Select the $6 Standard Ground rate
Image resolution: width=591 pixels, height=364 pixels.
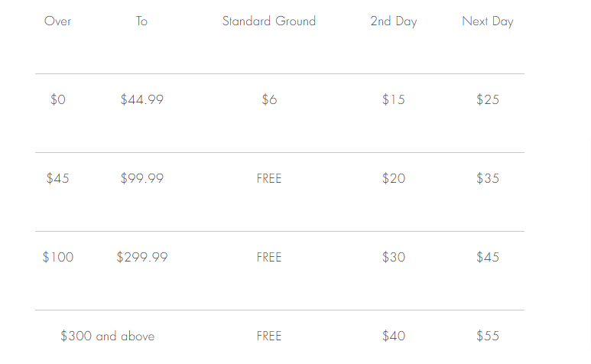point(269,99)
